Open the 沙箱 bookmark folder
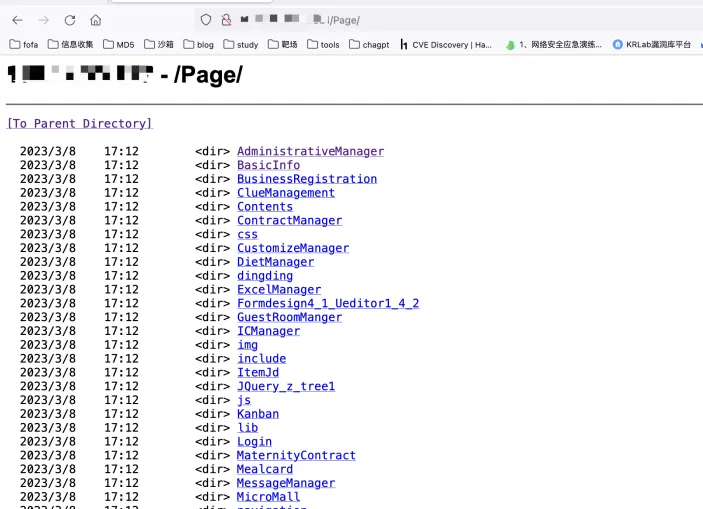The height and width of the screenshot is (509, 703). coord(159,44)
